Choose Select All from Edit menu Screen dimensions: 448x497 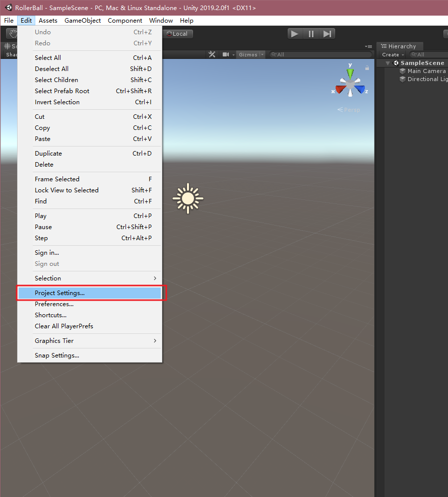(90, 58)
